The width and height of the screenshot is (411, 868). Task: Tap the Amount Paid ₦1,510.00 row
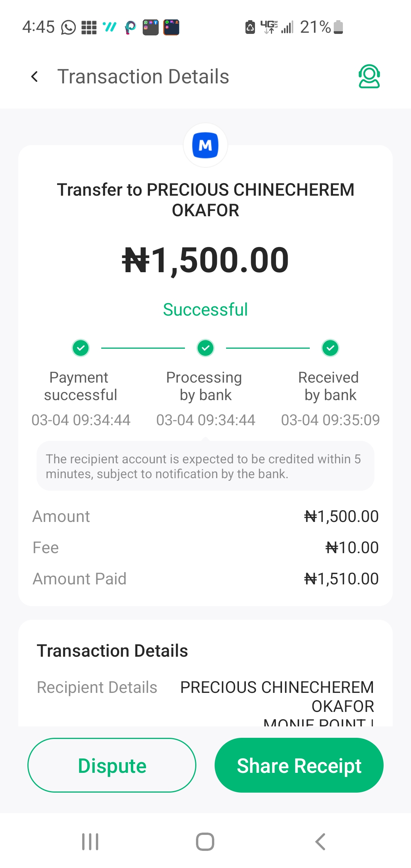[x=205, y=579]
